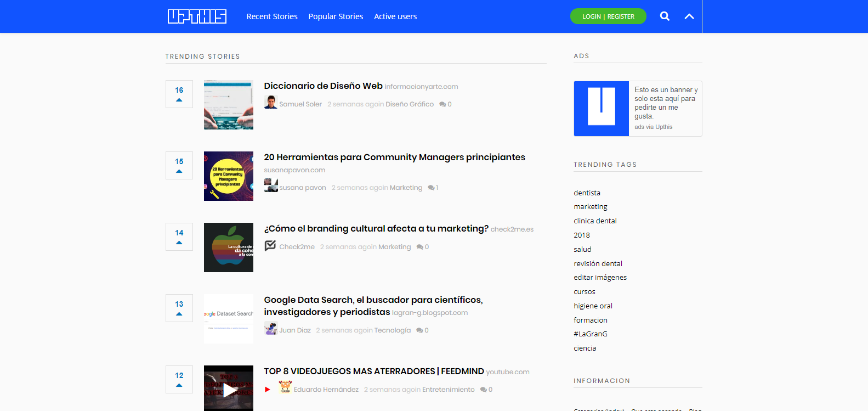The image size is (868, 411).
Task: Open Popular Stories menu
Action: pyautogui.click(x=336, y=16)
